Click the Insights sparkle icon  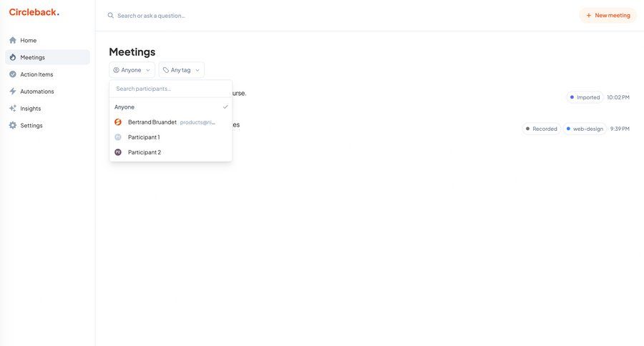13,109
